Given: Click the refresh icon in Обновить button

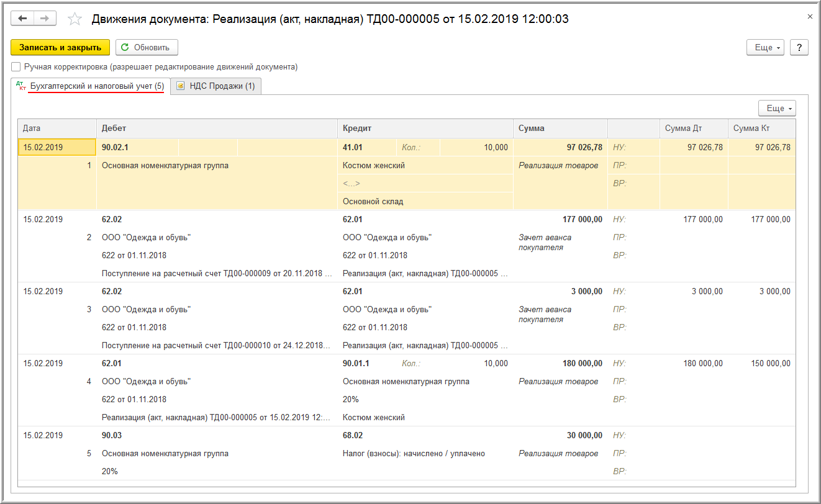Looking at the screenshot, I should pos(125,47).
